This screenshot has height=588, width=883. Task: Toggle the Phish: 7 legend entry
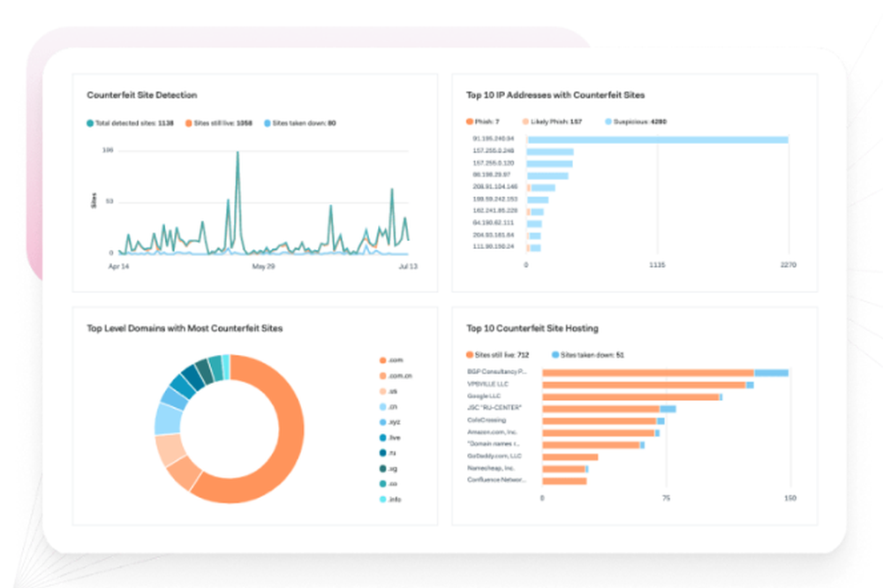[483, 122]
